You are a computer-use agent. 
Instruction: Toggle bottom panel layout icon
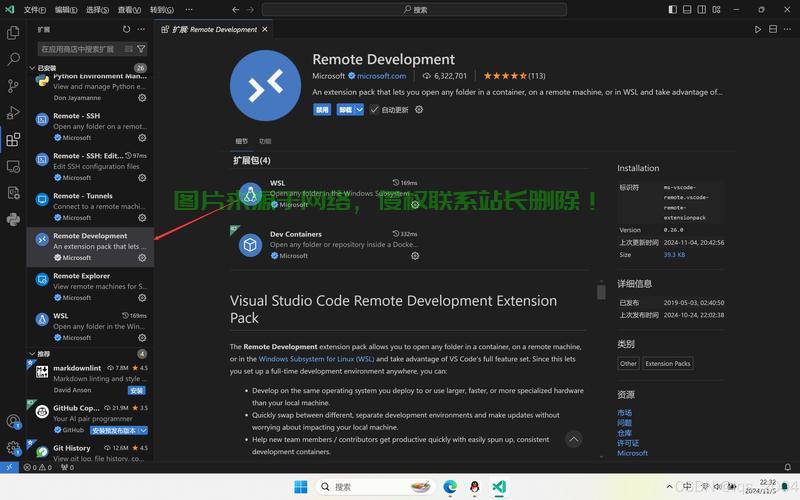point(687,9)
